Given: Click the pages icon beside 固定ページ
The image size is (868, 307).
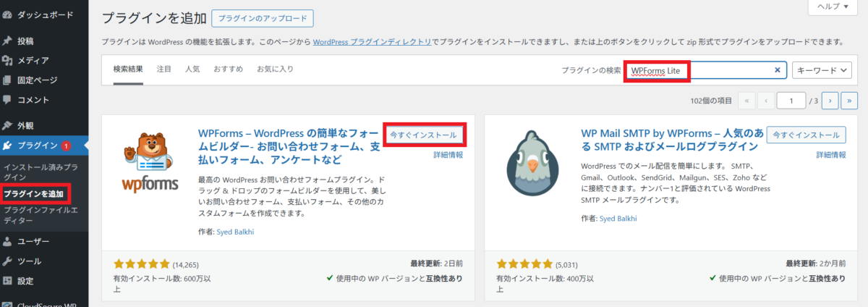Looking at the screenshot, I should pos(7,80).
